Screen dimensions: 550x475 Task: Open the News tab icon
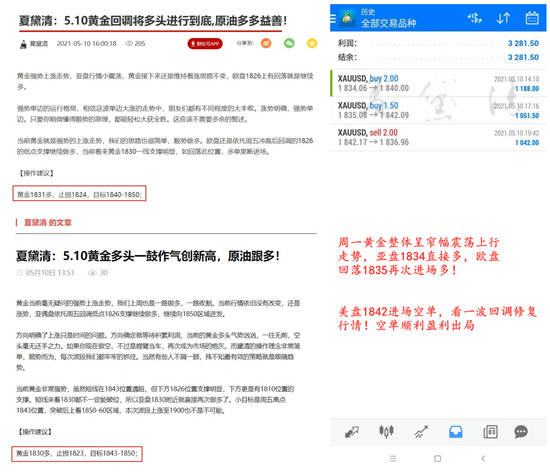[x=490, y=432]
